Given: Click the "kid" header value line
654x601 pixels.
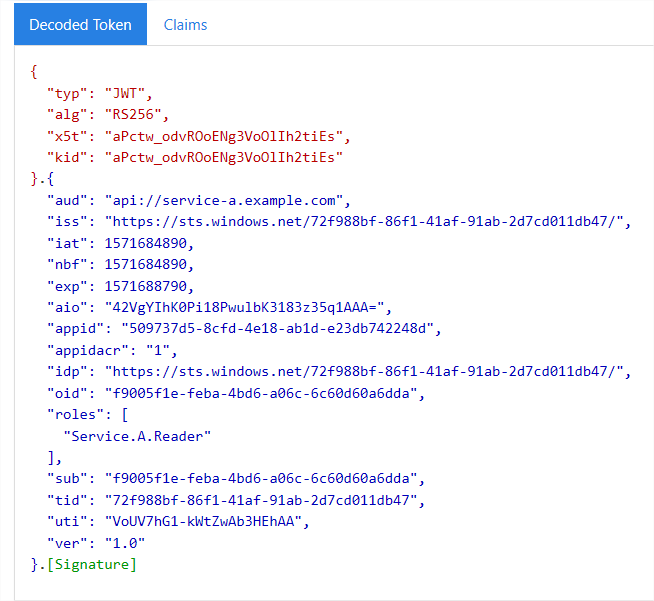Looking at the screenshot, I should click(x=195, y=158).
